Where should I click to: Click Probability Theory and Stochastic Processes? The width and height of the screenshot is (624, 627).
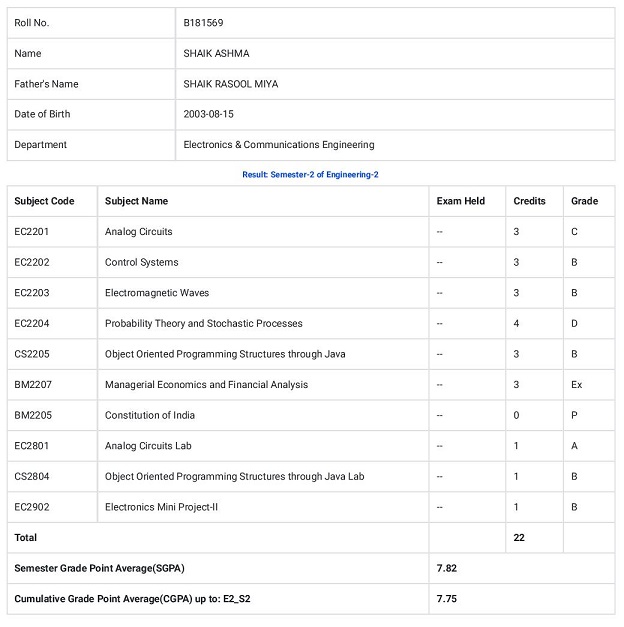click(204, 323)
